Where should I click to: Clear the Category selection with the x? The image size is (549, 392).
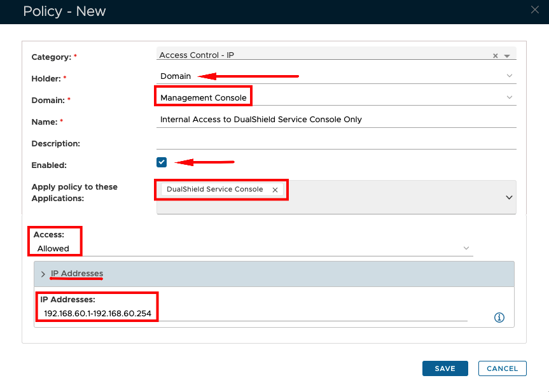point(496,56)
